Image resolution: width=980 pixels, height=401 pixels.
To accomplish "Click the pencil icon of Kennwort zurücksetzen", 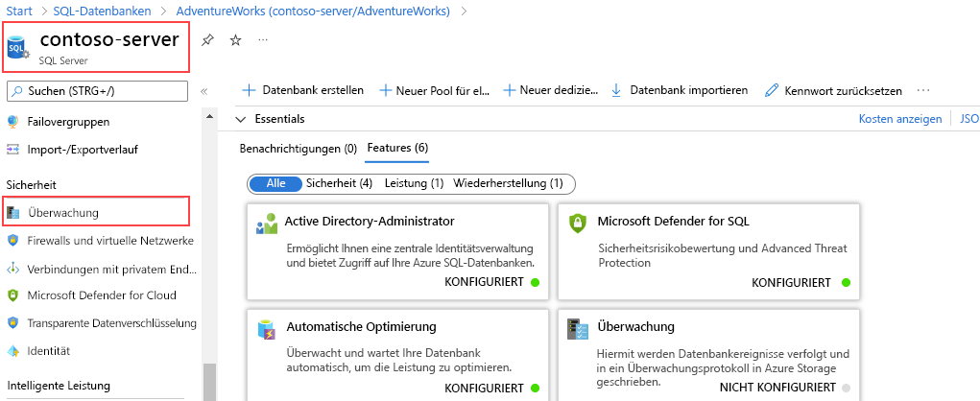I will pos(772,90).
